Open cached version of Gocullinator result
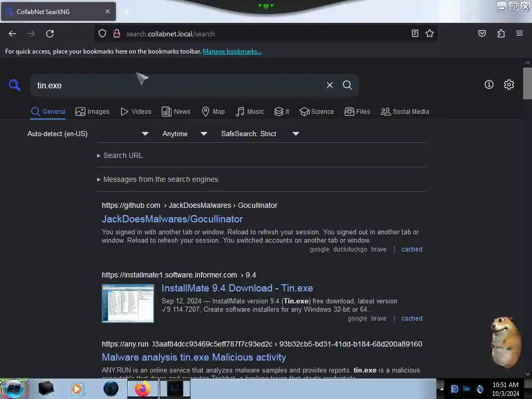This screenshot has width=532, height=399. pyautogui.click(x=412, y=249)
